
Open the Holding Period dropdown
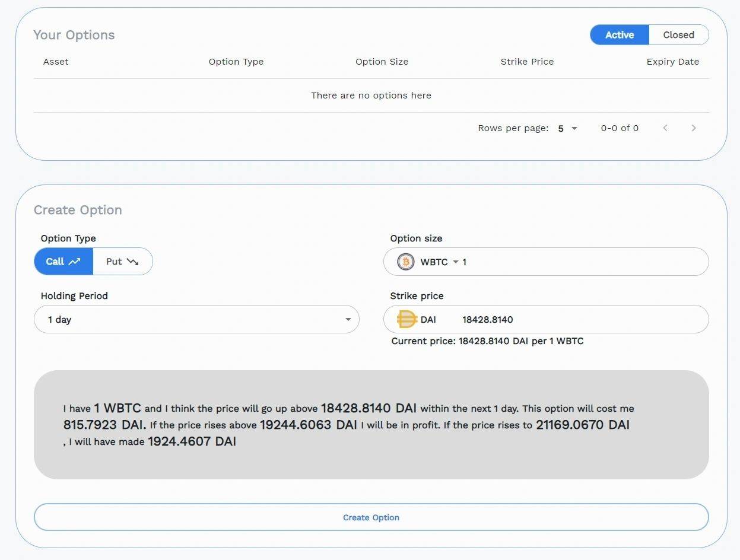[196, 319]
